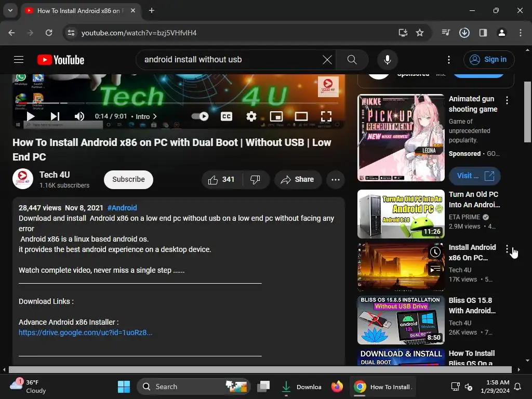The height and width of the screenshot is (399, 532).
Task: Open the #Android hashtag
Action: [x=122, y=208]
